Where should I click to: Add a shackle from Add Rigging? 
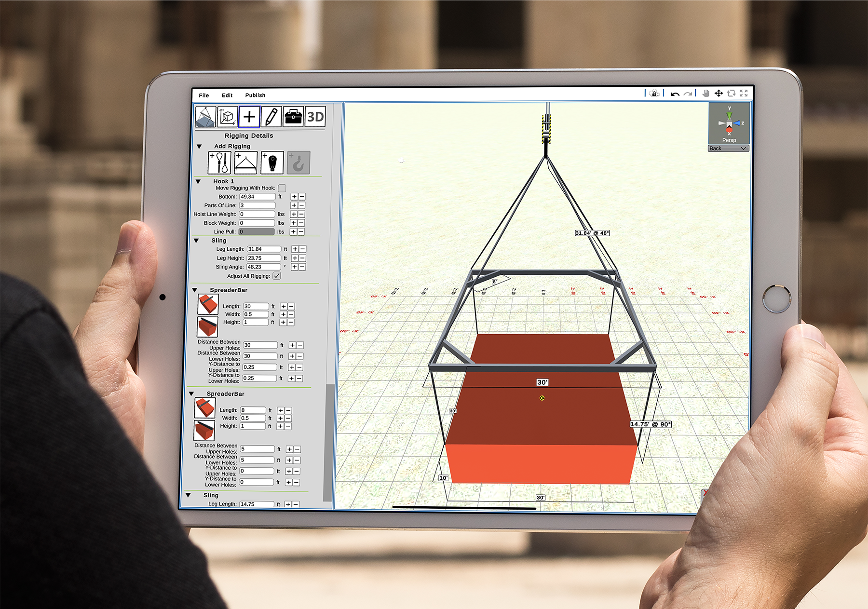(272, 162)
